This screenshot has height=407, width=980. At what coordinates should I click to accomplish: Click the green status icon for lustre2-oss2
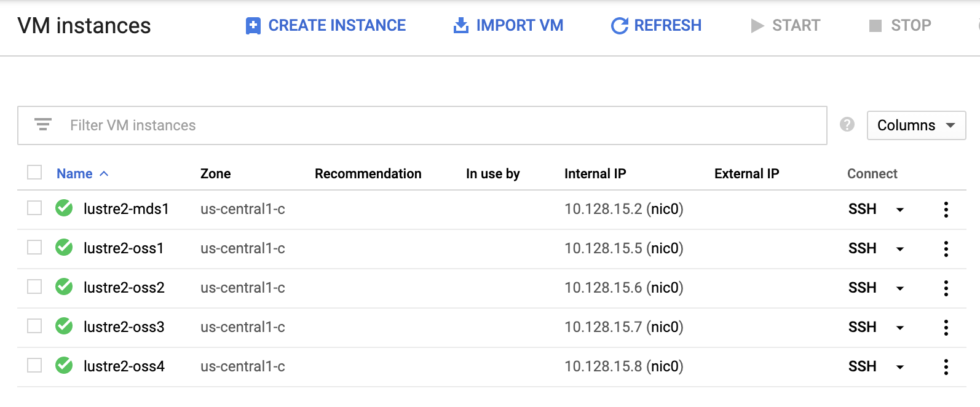[x=64, y=287]
